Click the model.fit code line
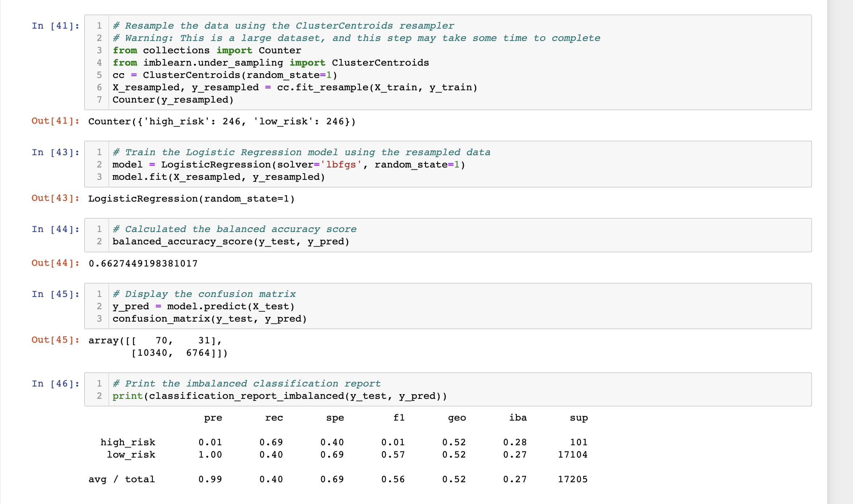 click(218, 177)
